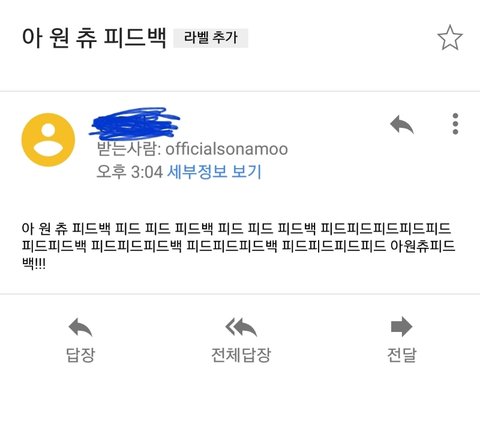Open the yellow sender avatar profile
Screen dimensions: 480x437
[x=48, y=140]
